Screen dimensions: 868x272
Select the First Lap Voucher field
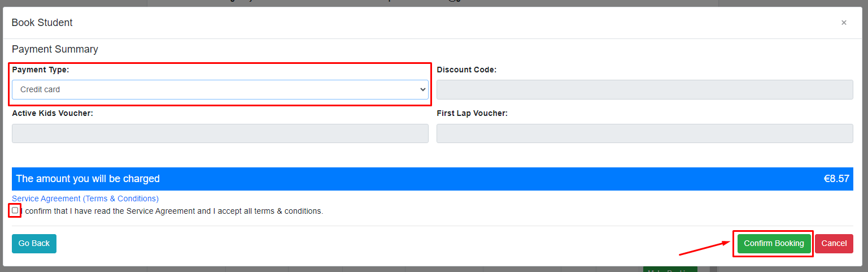[645, 133]
